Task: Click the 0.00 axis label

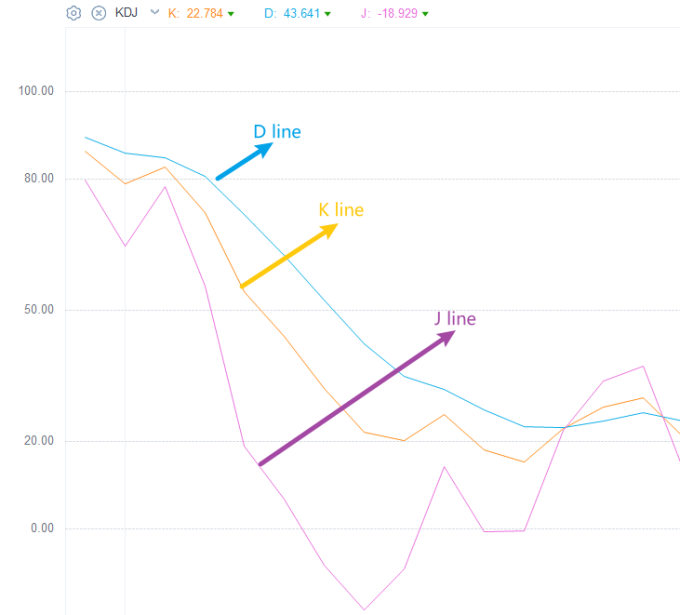Action: (42, 528)
